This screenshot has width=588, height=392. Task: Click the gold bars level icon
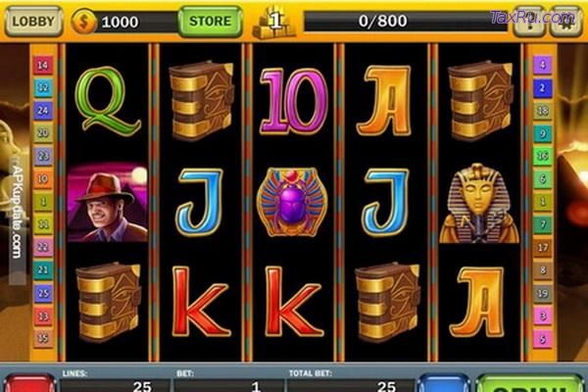click(x=274, y=23)
